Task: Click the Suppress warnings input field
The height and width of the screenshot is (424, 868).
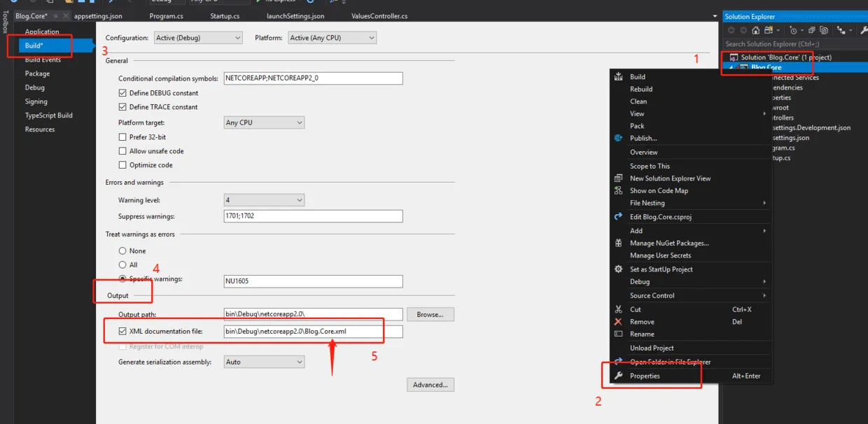Action: click(313, 216)
